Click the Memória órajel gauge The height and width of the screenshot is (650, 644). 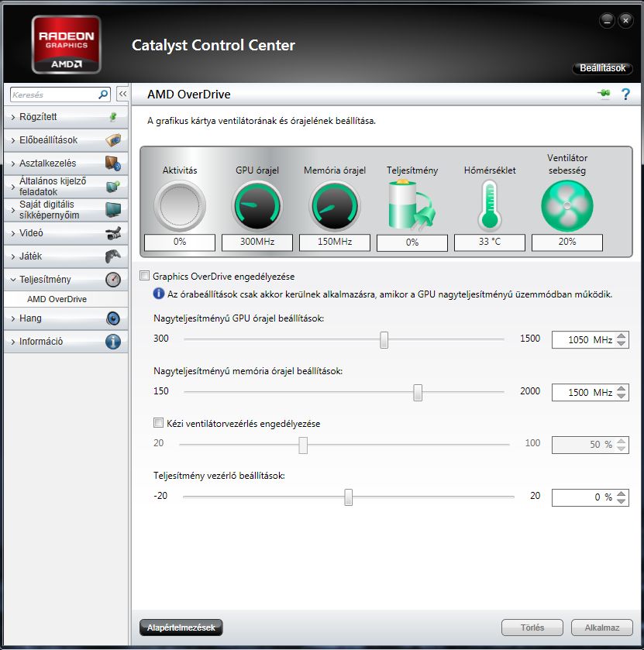pos(335,205)
